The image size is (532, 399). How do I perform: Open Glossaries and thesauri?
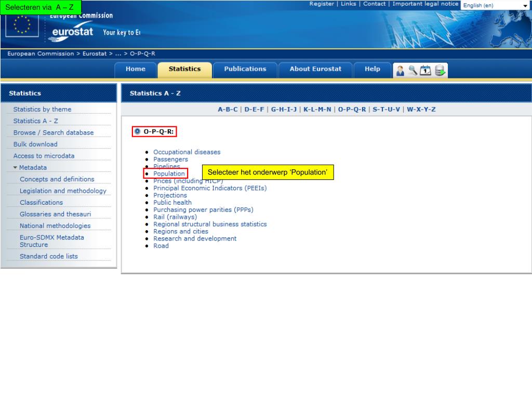[x=55, y=214]
